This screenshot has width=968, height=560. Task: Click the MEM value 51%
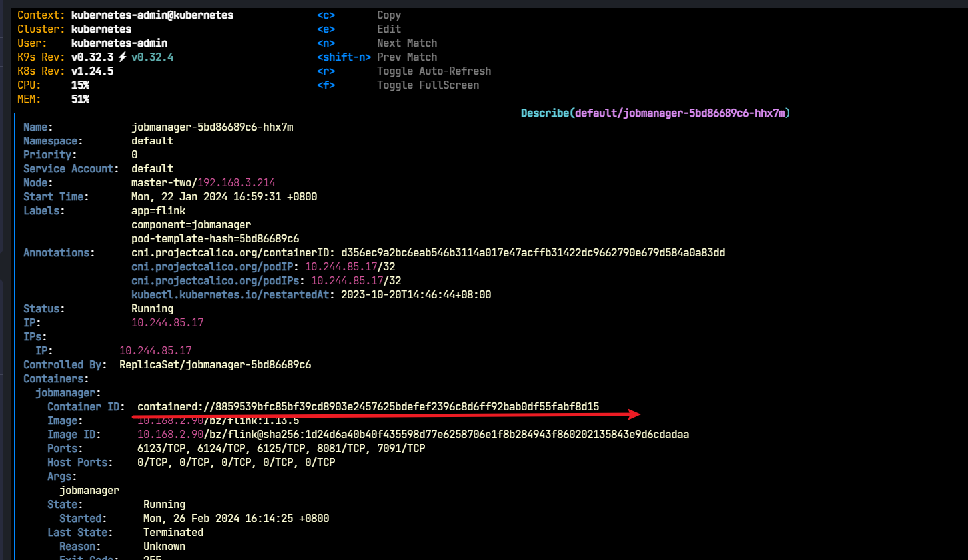pos(80,99)
